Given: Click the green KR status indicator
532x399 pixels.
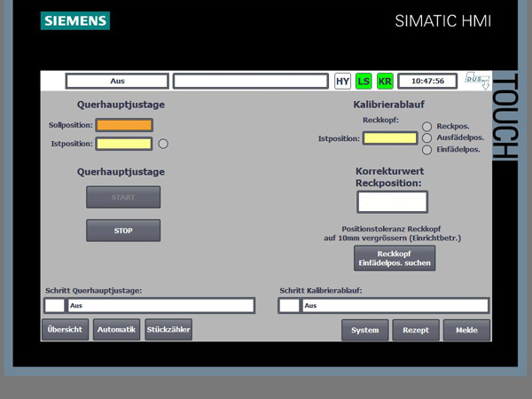Looking at the screenshot, I should tap(385, 82).
